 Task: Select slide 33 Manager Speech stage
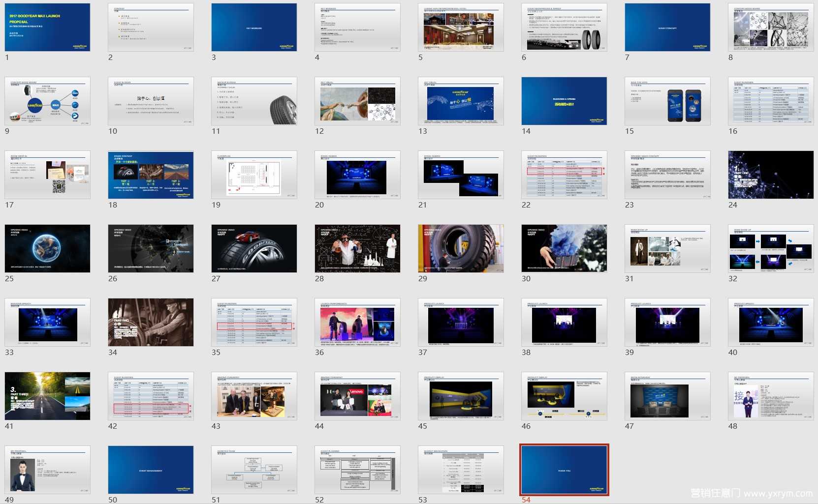(47, 322)
